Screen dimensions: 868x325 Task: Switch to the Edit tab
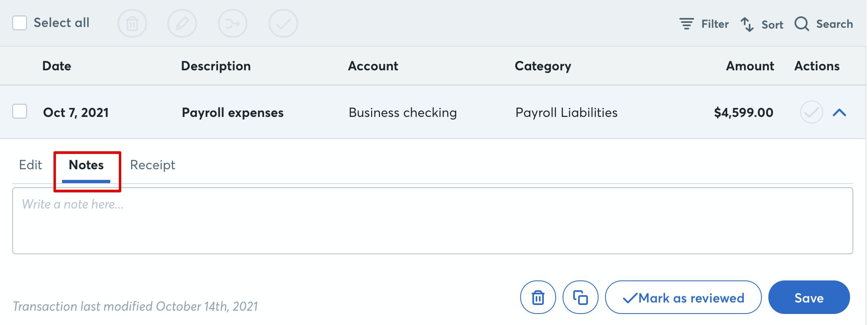click(30, 165)
